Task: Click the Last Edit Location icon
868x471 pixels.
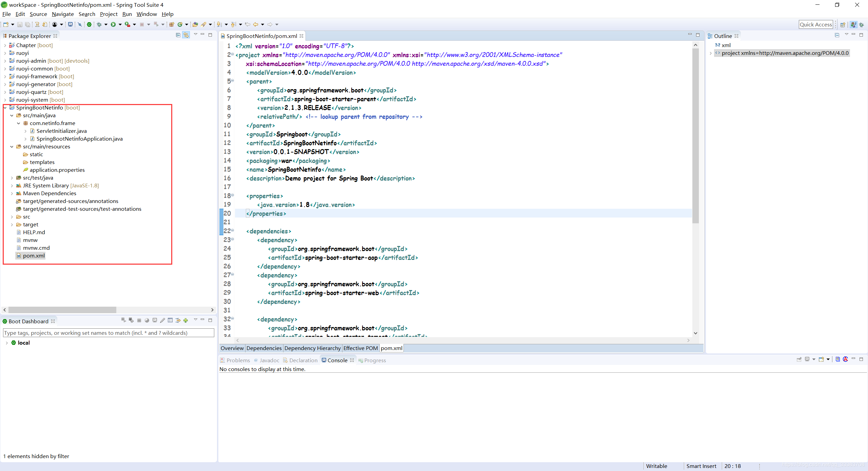Action: point(248,24)
